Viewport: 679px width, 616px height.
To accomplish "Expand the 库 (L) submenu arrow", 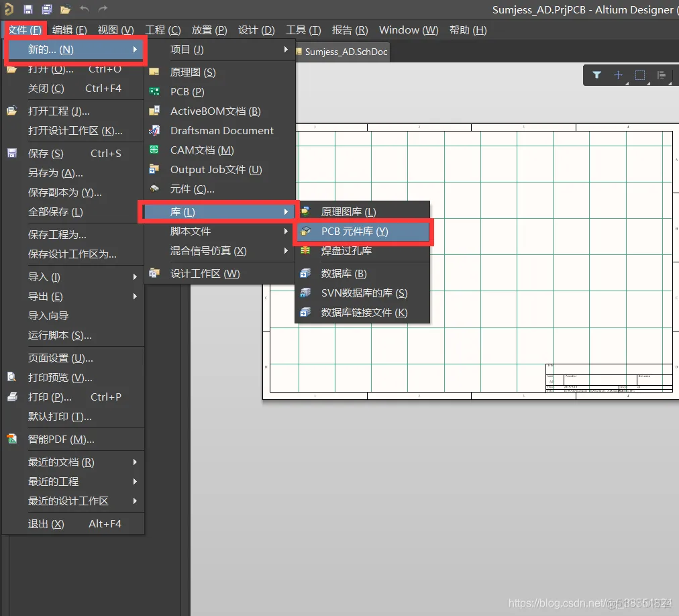I will point(286,212).
